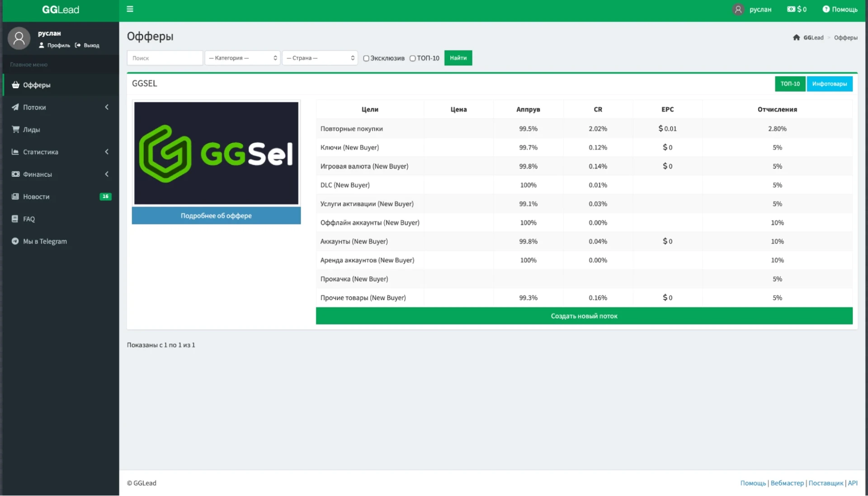Click the Помощь footer link

click(x=753, y=483)
